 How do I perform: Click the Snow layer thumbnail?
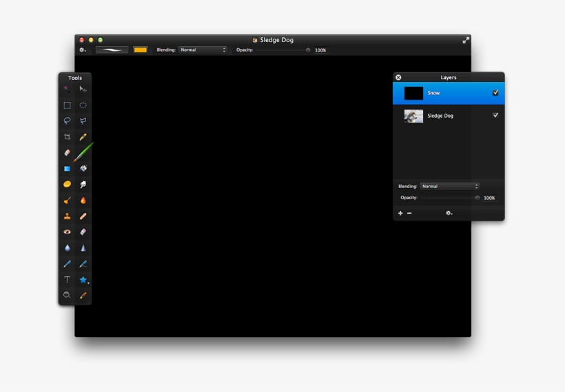point(413,93)
